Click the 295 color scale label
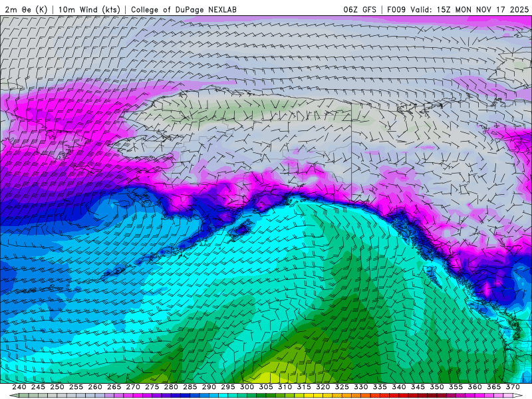This screenshot has width=532, height=399. click(x=228, y=387)
